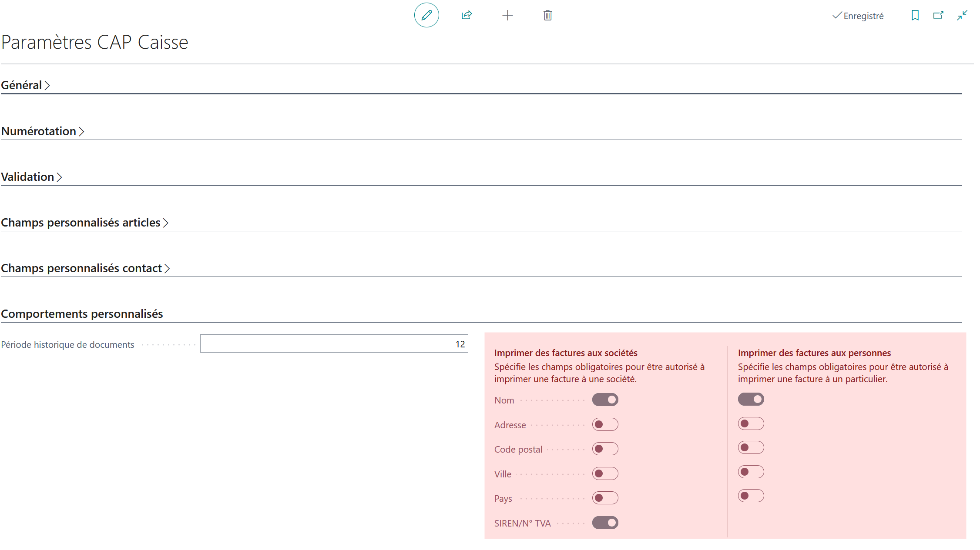This screenshot has width=980, height=550.
Task: Click the Enregistré saved status indicator
Action: point(858,16)
